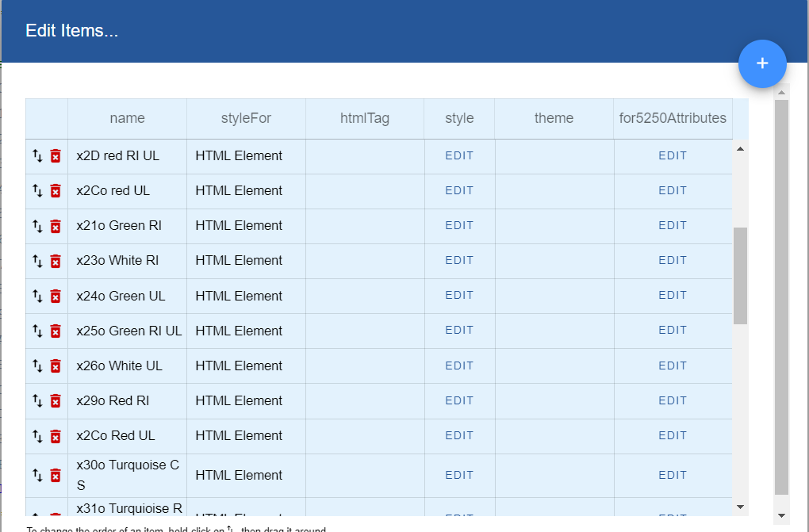Delete the x2D red RI UL row

(x=56, y=156)
